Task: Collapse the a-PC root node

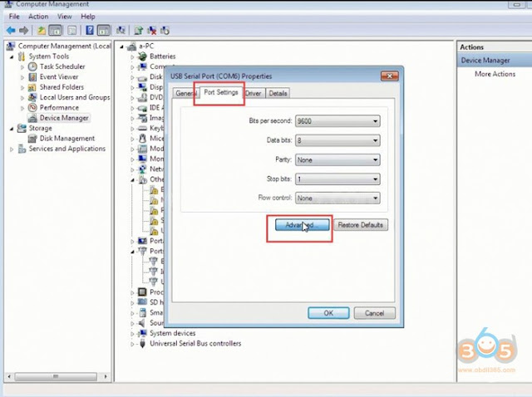Action: point(122,47)
